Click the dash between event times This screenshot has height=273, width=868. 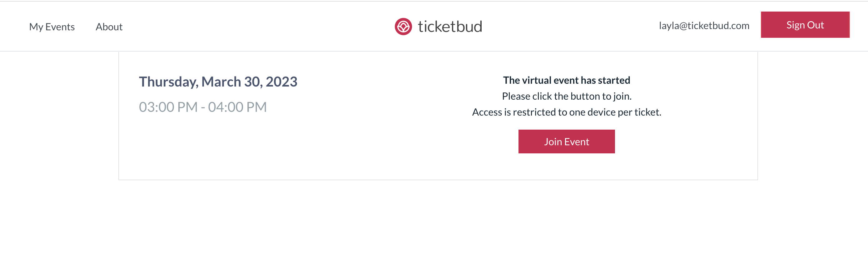coord(203,107)
